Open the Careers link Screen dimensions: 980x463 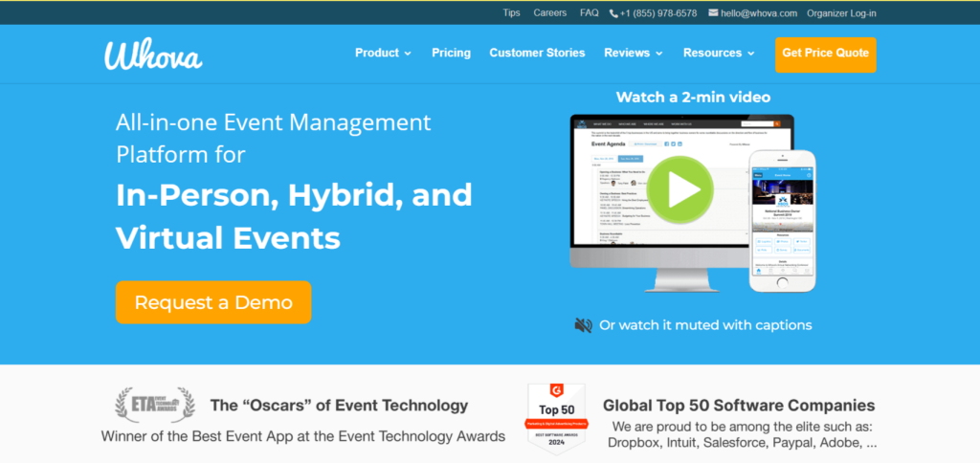click(x=550, y=12)
